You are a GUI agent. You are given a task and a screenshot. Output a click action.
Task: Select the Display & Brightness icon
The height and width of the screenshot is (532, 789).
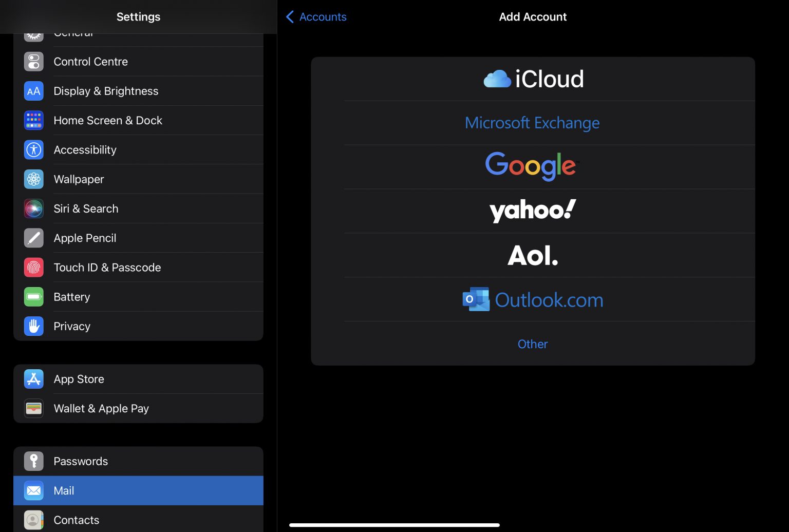[33, 91]
